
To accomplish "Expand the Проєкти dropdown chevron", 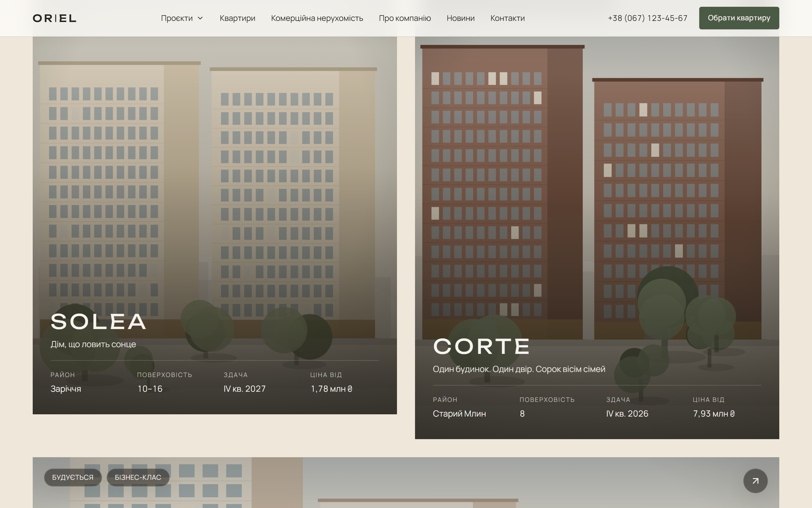I will tap(200, 18).
